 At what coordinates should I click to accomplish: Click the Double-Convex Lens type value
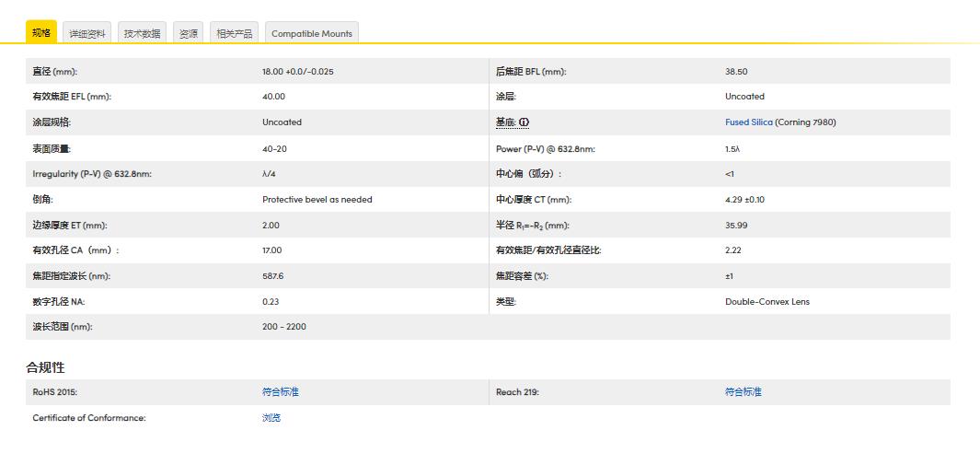(767, 302)
